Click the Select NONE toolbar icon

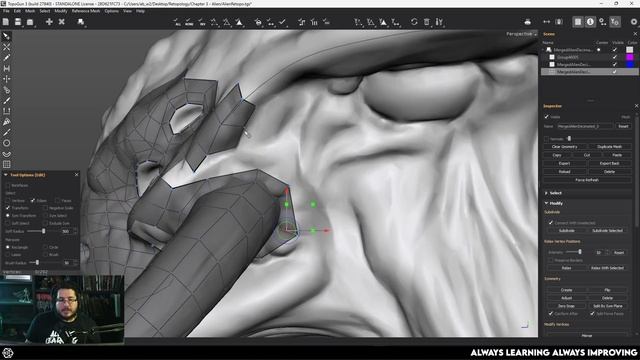click(189, 22)
